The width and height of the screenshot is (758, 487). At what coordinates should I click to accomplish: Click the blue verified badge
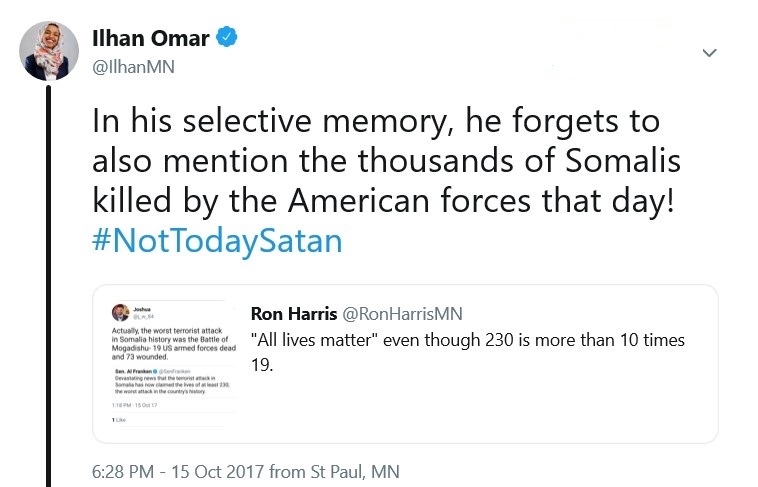(x=226, y=38)
